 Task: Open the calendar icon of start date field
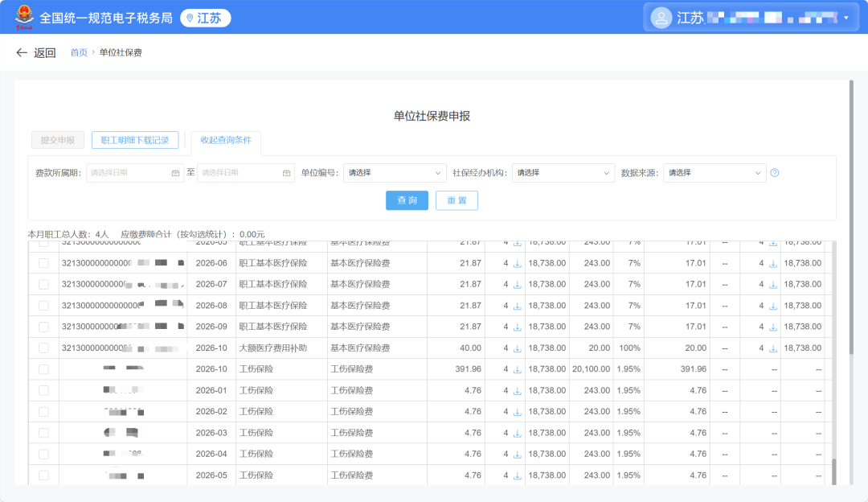pos(175,173)
